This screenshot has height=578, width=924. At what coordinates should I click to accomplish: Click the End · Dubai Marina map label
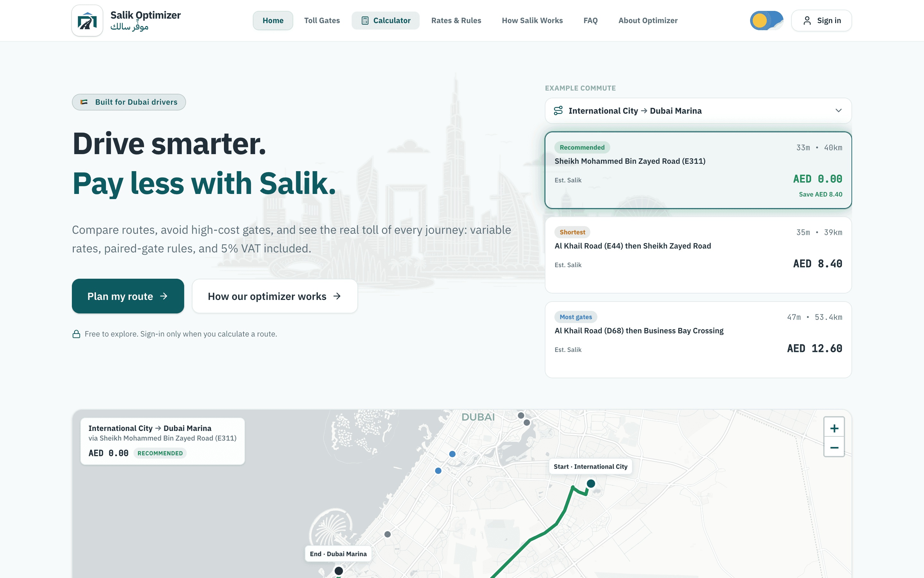coord(338,554)
